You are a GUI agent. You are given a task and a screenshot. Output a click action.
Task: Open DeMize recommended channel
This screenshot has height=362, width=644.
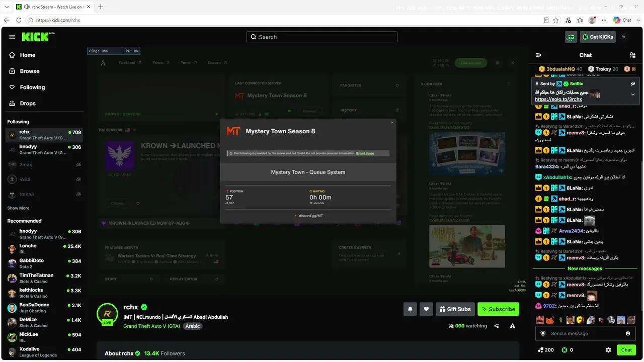tap(44, 323)
